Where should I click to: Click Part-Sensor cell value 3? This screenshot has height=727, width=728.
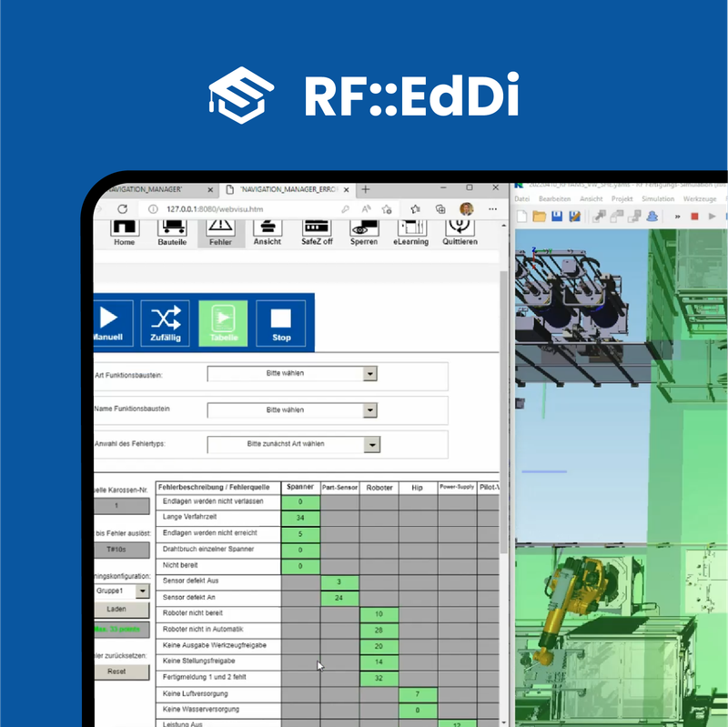339,582
